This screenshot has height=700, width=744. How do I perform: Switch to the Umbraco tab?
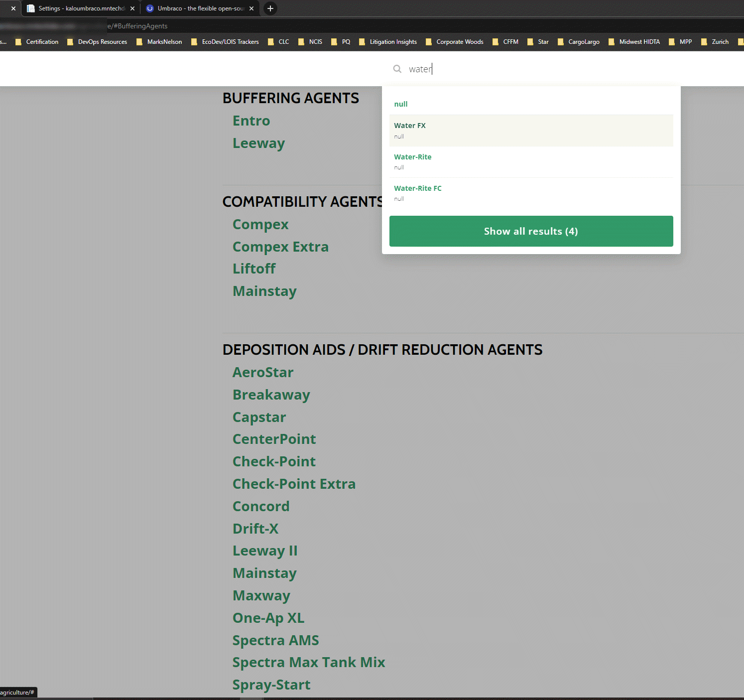pos(200,8)
